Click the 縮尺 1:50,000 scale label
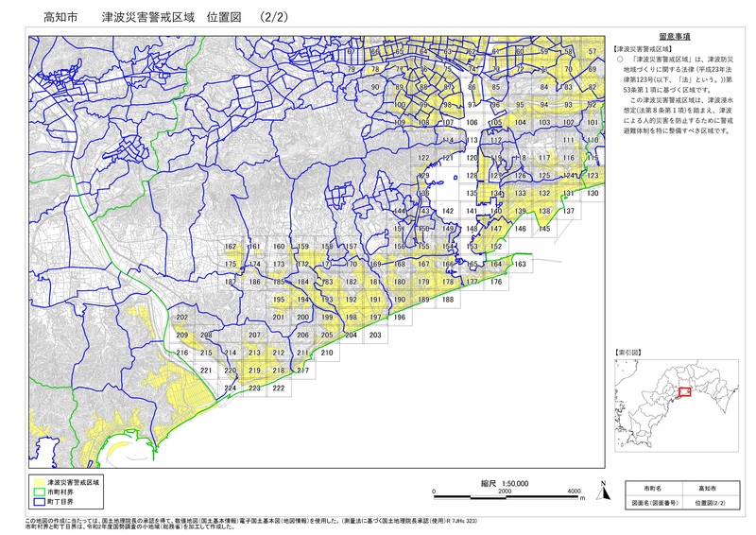756x535 pixels. click(503, 483)
